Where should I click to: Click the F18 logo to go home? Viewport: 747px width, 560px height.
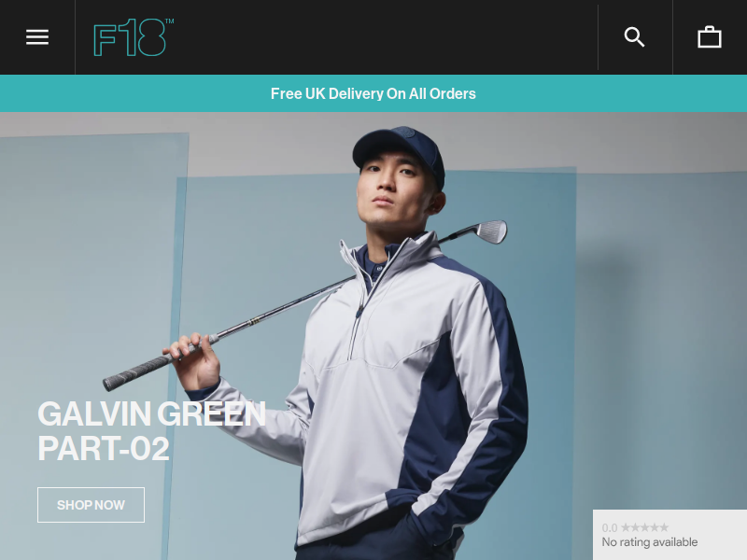tap(130, 37)
